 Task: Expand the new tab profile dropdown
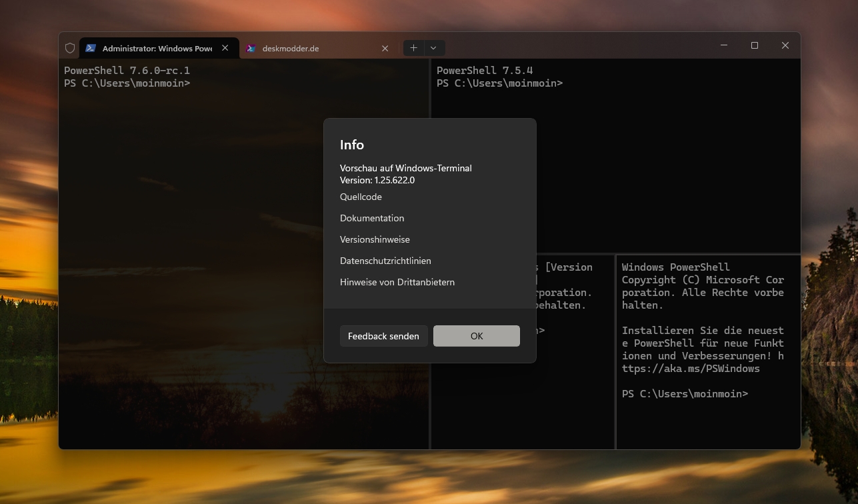click(x=433, y=48)
